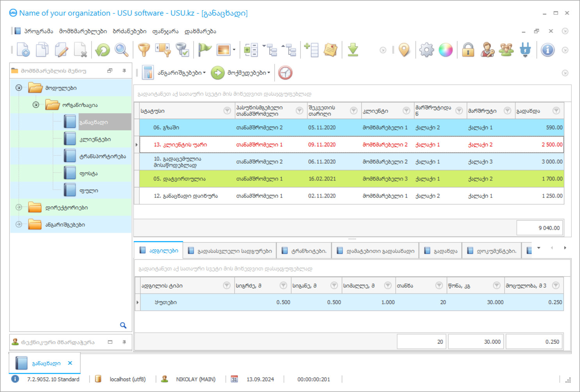The height and width of the screenshot is (392, 580).
Task: Click the red clock icon
Action: click(286, 73)
